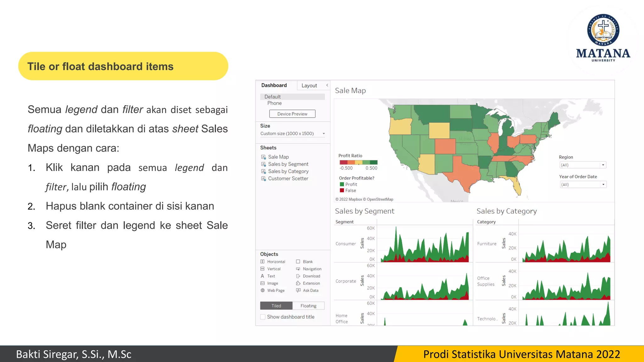Select the Text object icon
The width and height of the screenshot is (644, 362).
pos(263,276)
